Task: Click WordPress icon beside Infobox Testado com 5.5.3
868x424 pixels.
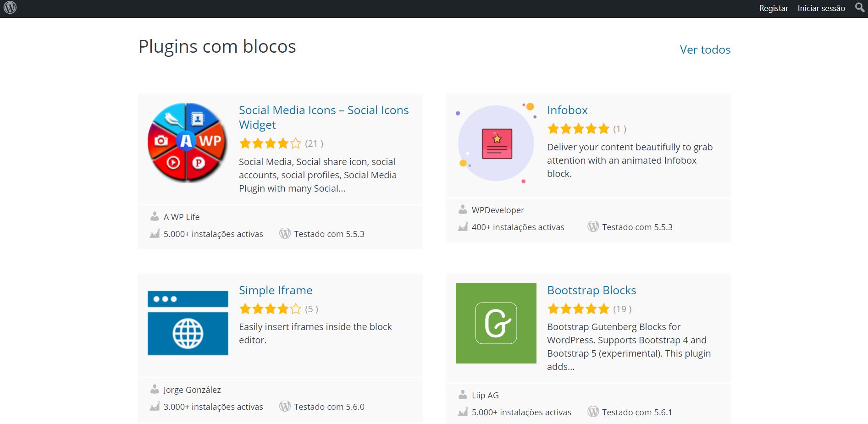Action: (593, 226)
